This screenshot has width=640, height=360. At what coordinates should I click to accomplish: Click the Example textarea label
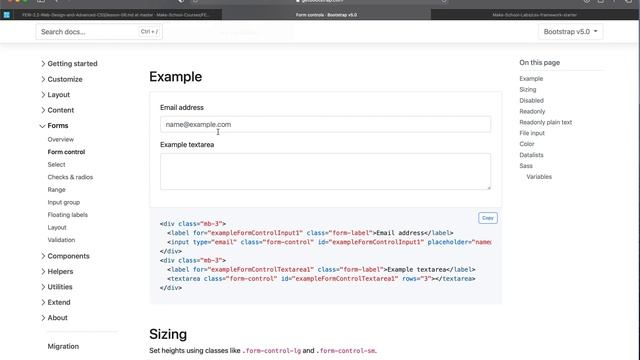187,144
